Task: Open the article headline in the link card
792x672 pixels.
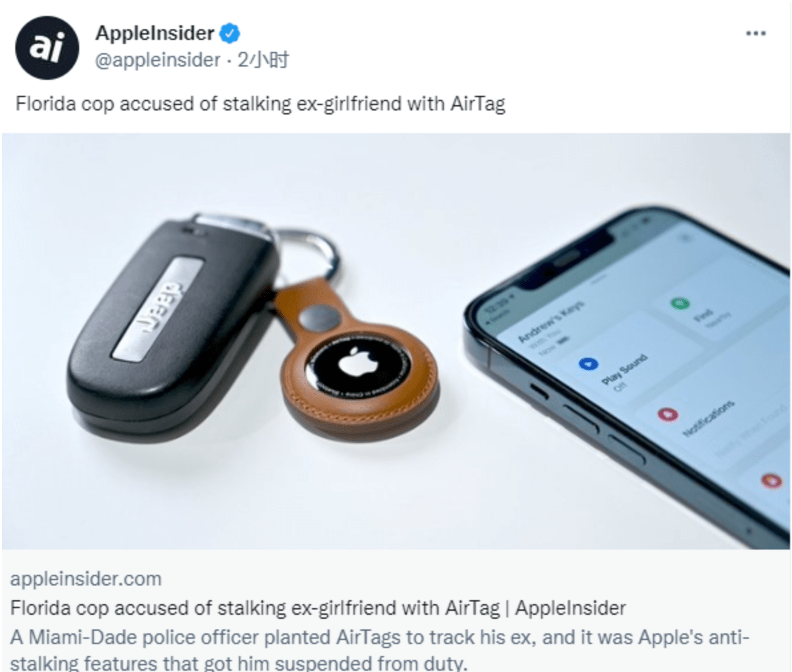Action: pyautogui.click(x=318, y=608)
